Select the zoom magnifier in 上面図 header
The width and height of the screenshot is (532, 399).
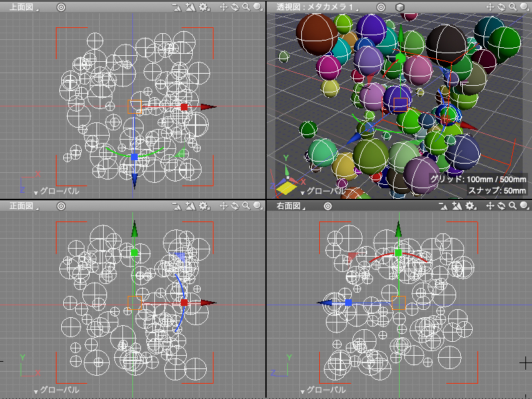(x=246, y=7)
